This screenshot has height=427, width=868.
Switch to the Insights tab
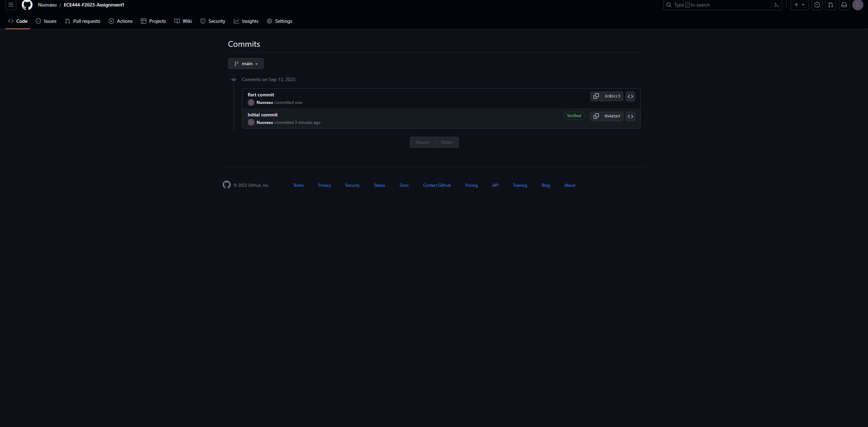point(246,21)
